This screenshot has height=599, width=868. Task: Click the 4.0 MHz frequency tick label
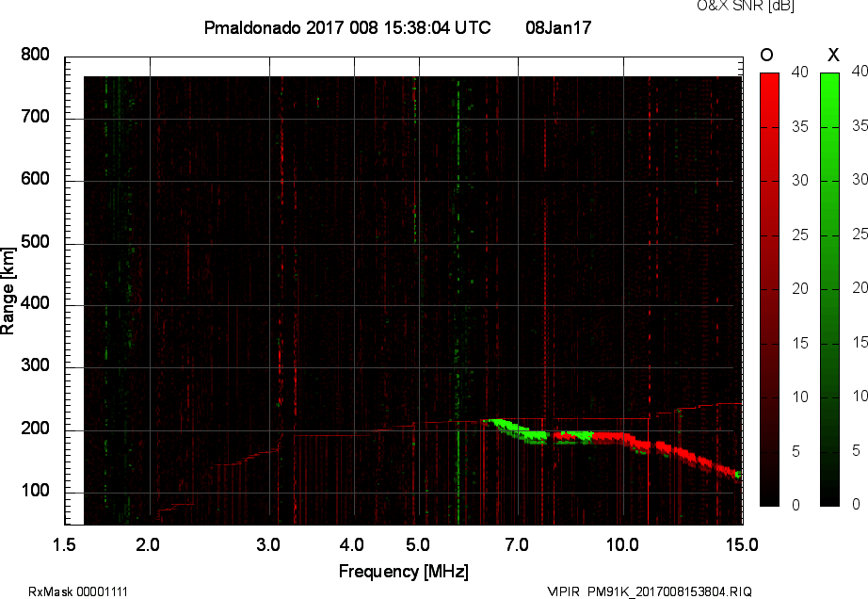[x=351, y=545]
